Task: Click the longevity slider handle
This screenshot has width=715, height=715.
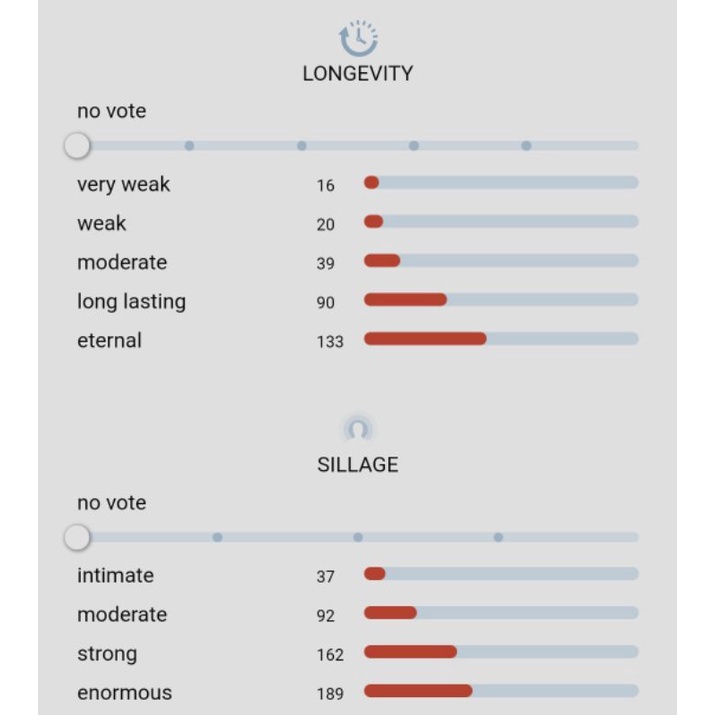Action: 77,146
